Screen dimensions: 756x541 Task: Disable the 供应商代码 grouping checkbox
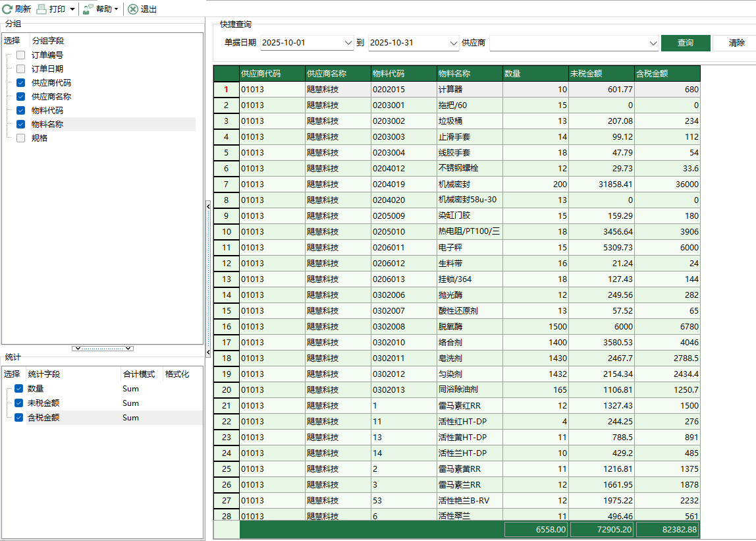coord(21,83)
